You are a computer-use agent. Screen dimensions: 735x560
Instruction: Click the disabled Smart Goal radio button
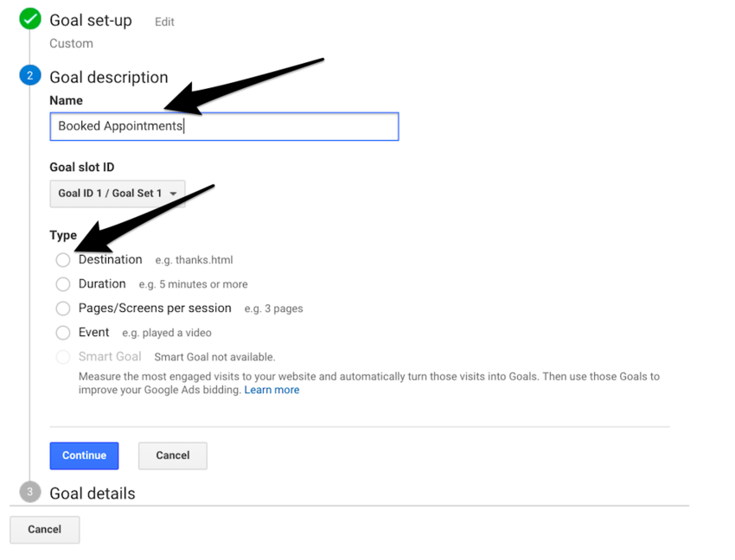click(x=63, y=357)
